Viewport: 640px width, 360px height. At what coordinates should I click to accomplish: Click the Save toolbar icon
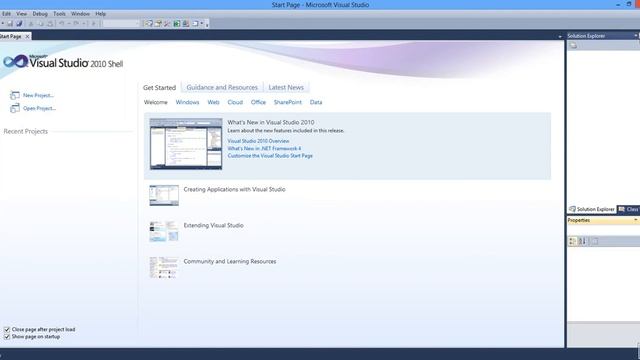[10, 24]
